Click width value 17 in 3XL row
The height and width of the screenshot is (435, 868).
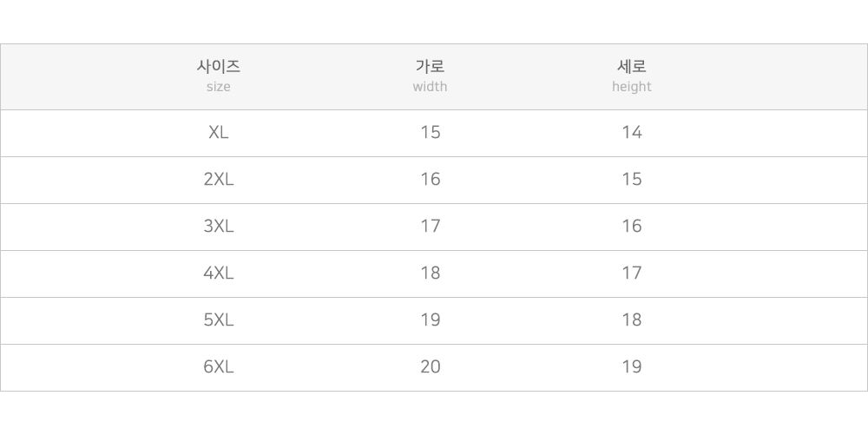pyautogui.click(x=430, y=227)
